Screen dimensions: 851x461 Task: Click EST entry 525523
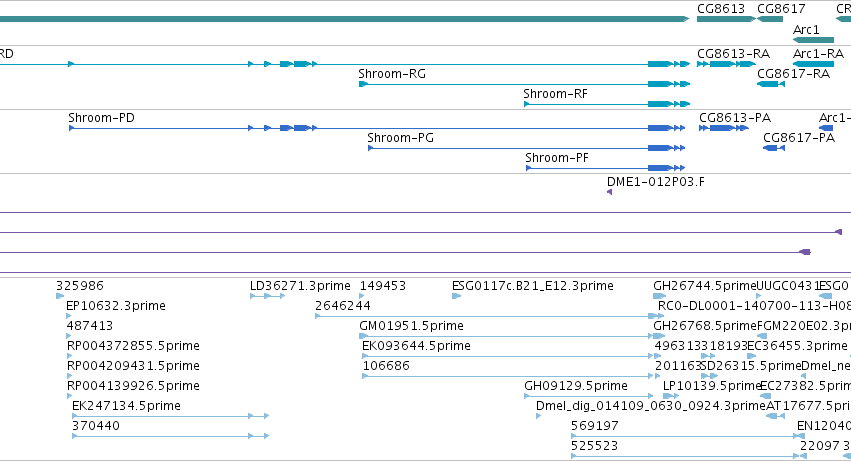[594, 446]
